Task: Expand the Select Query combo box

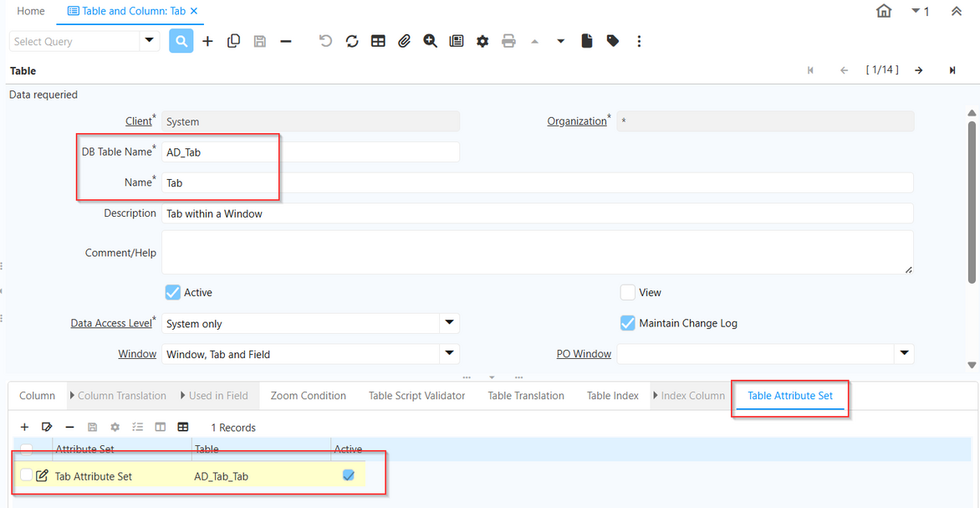Action: [150, 41]
